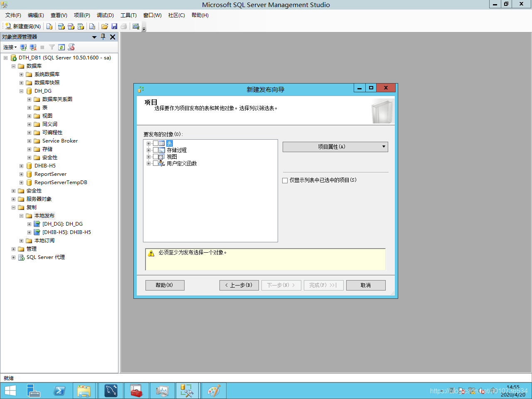Click the Connect Object Explorer icon
532x399 pixels.
pyautogui.click(x=24, y=47)
